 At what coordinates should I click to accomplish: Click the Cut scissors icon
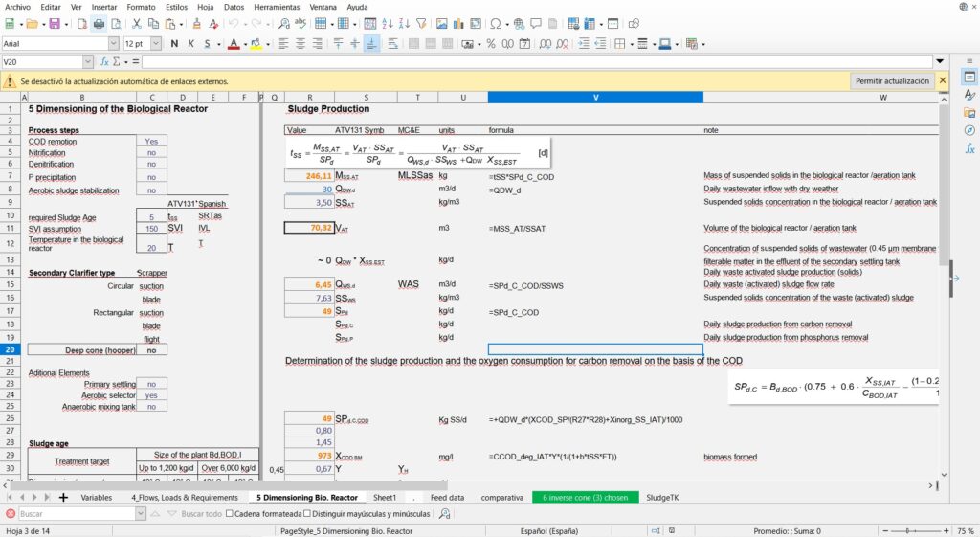(x=137, y=24)
